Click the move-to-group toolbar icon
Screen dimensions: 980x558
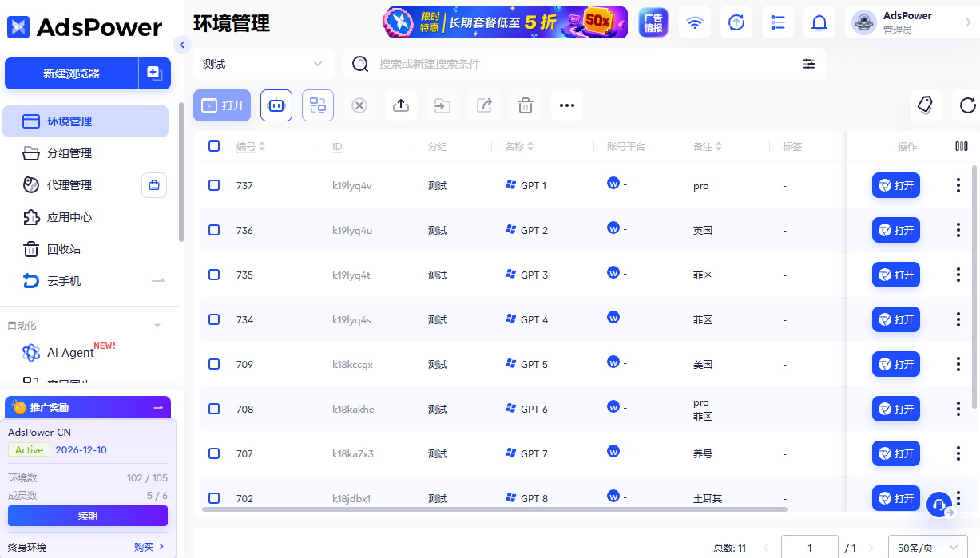point(442,105)
